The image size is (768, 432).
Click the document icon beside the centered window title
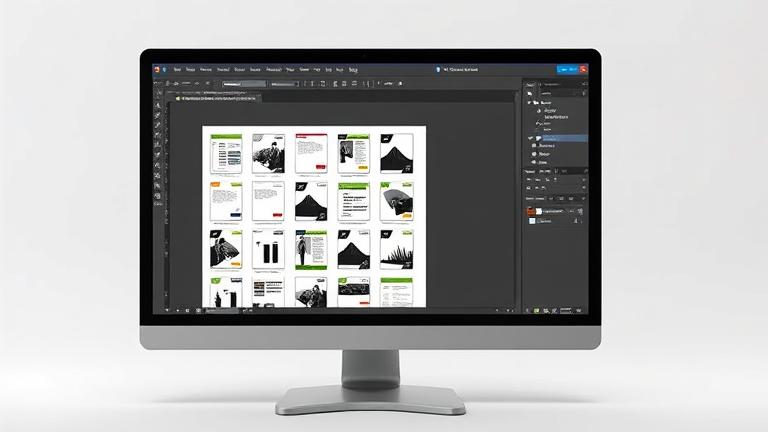pyautogui.click(x=438, y=70)
